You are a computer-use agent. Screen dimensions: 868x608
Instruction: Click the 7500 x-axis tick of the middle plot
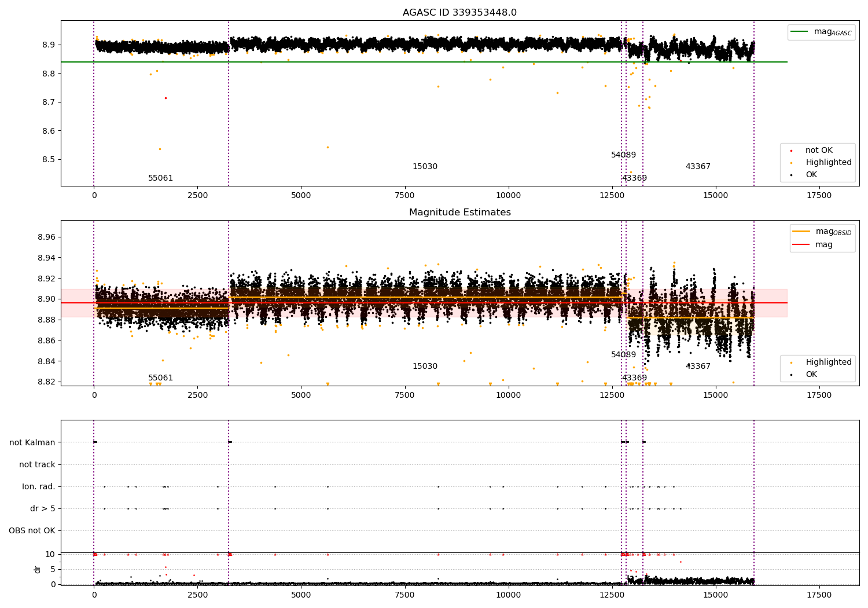pyautogui.click(x=404, y=395)
